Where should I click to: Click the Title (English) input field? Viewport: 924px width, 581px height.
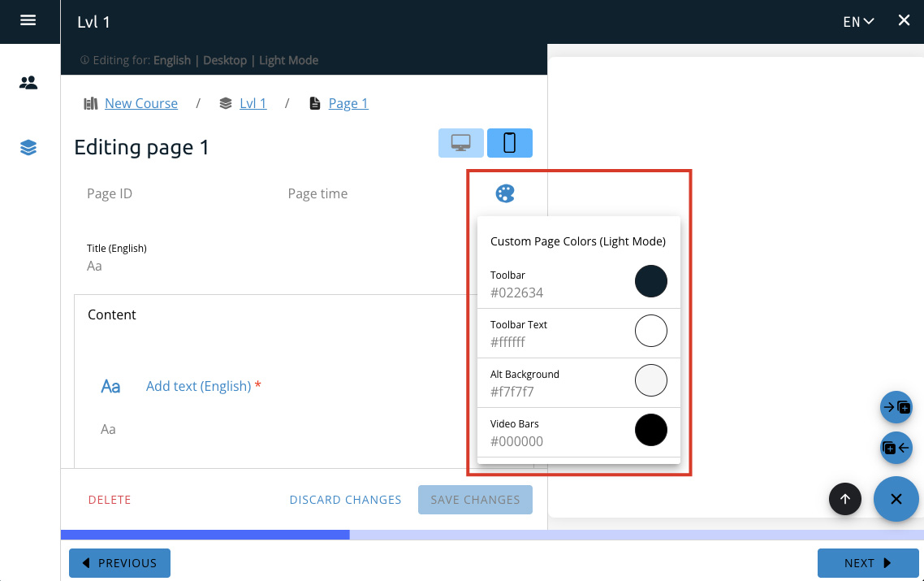(268, 266)
